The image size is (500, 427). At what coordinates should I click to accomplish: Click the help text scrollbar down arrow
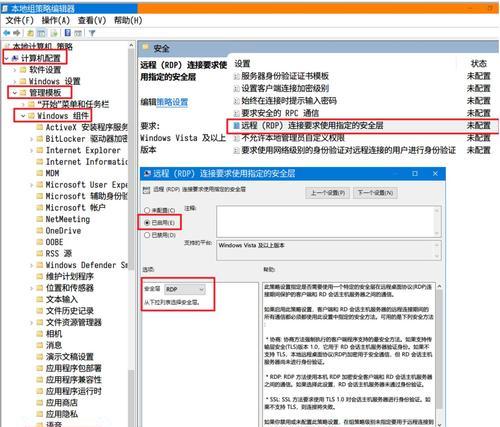[439, 424]
